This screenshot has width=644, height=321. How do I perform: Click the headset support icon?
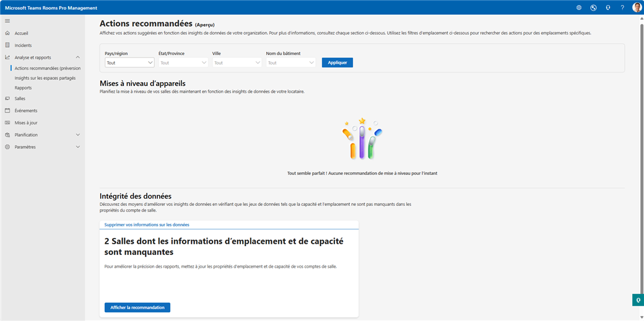coord(608,7)
